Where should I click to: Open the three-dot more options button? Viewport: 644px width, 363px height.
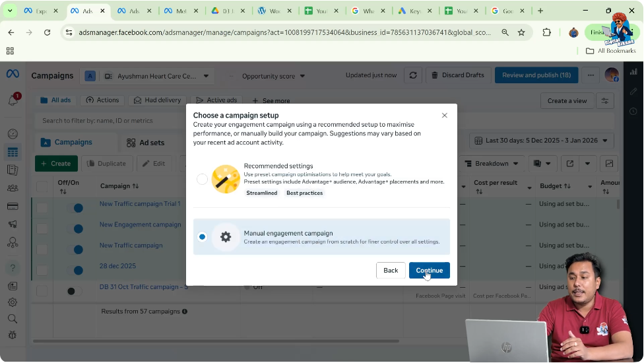click(591, 75)
